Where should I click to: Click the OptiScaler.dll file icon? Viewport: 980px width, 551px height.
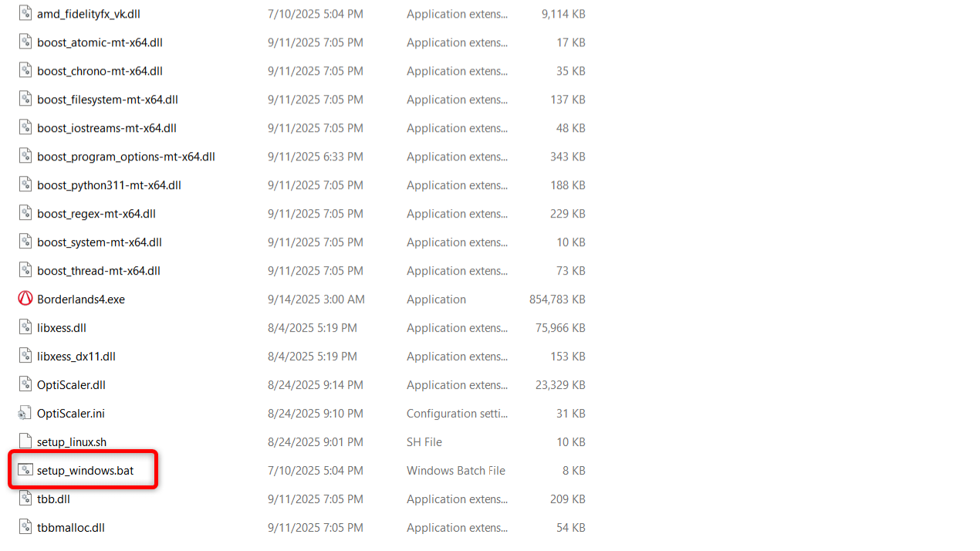tap(25, 385)
